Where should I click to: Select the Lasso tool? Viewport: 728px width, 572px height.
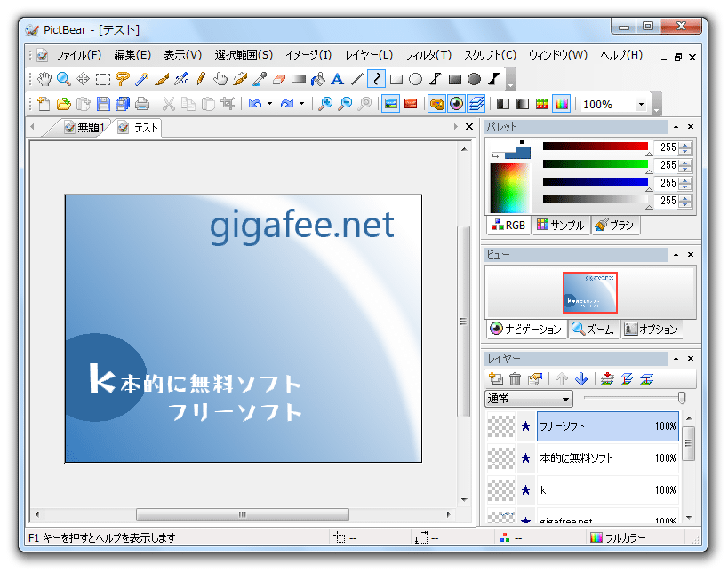coord(123,79)
